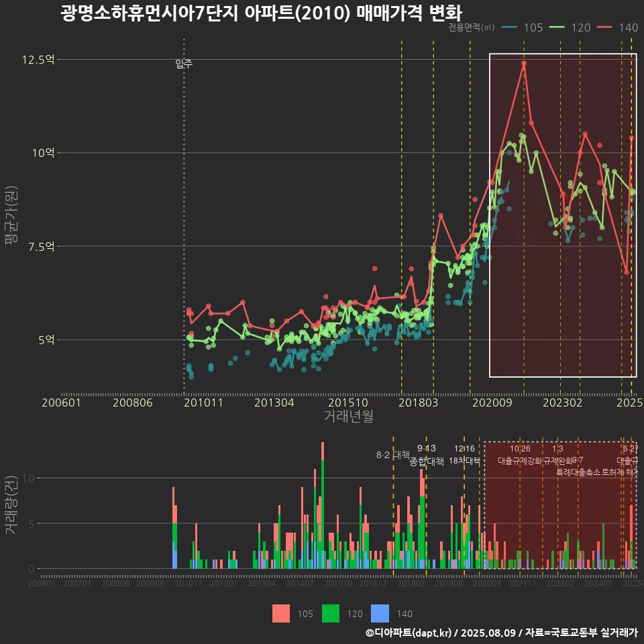
Task: Click the chart title 광명소하휴먼시아7단지 아파트(2010) 매매가격 변화
Action: click(x=261, y=13)
